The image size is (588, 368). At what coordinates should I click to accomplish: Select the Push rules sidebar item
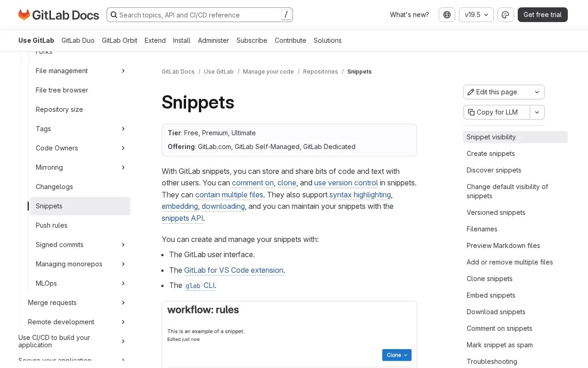tap(80, 225)
